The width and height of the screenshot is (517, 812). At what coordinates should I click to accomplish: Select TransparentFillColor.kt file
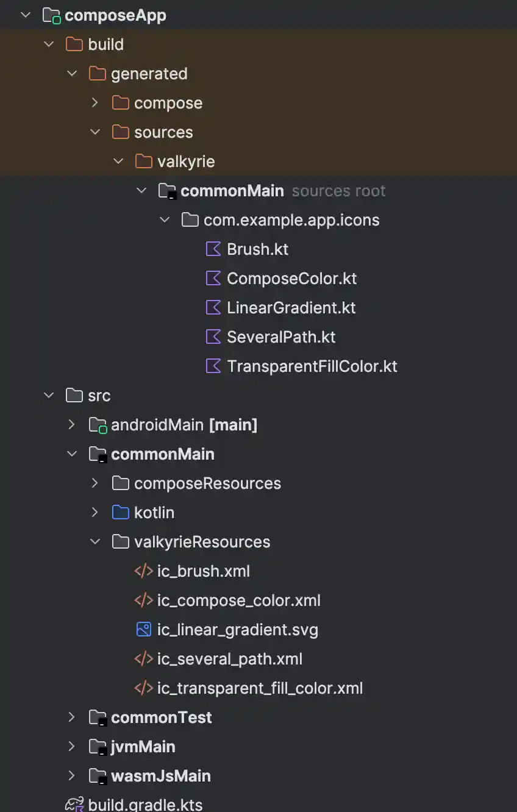point(312,366)
